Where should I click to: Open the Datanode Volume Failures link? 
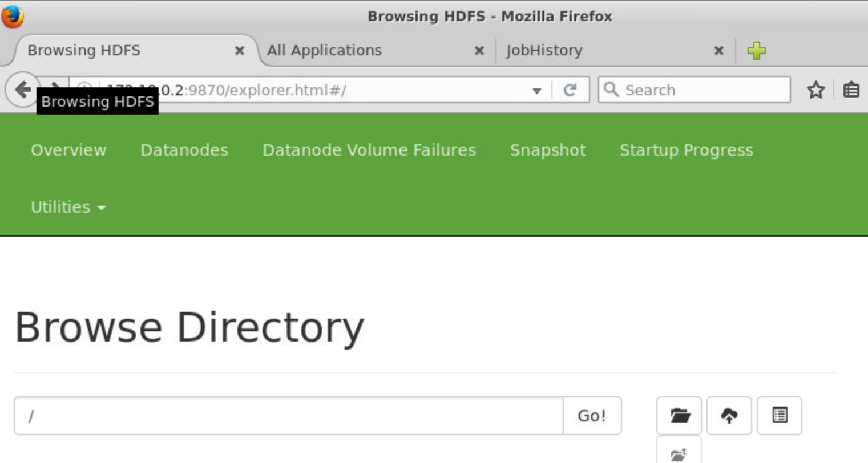click(x=369, y=150)
